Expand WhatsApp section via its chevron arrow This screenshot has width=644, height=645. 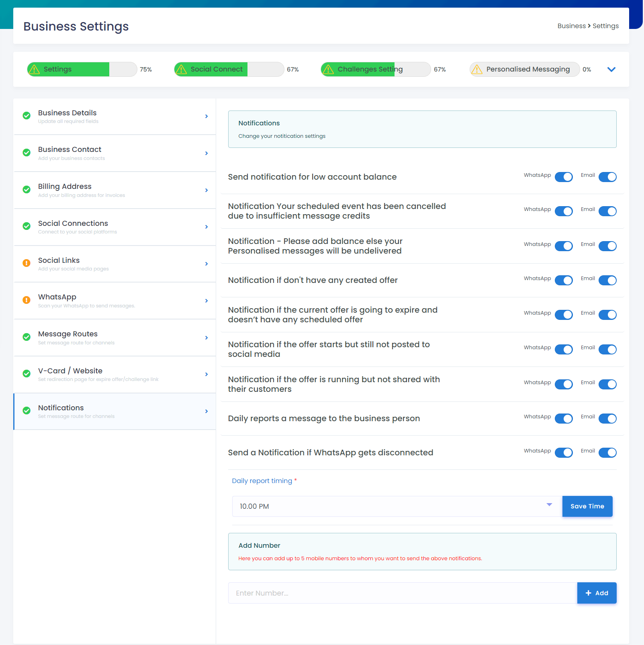point(206,301)
